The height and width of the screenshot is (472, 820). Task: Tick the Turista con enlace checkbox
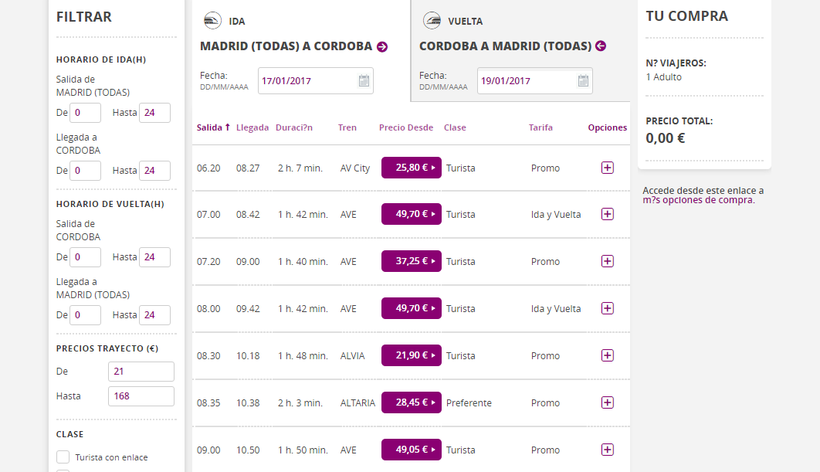tap(63, 457)
